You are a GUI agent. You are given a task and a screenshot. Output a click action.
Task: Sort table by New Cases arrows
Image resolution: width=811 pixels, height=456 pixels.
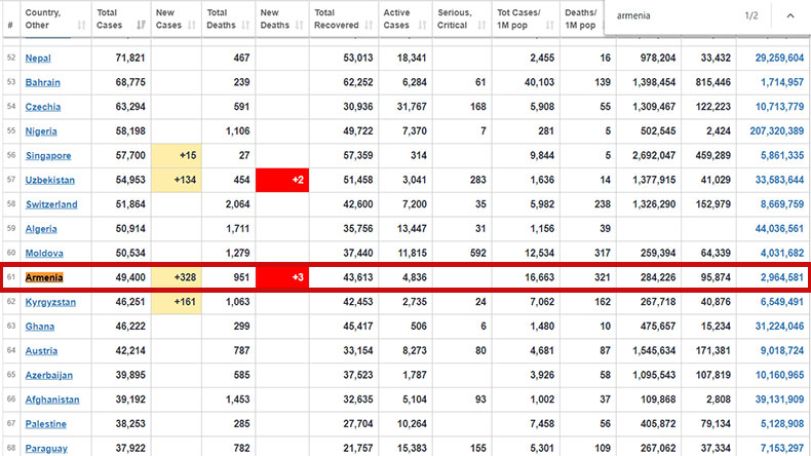pyautogui.click(x=192, y=25)
